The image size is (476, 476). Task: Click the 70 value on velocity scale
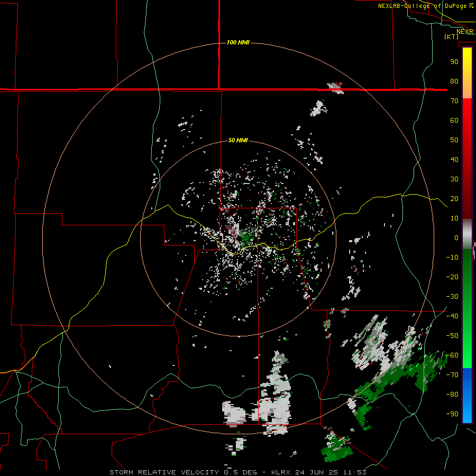pos(454,101)
